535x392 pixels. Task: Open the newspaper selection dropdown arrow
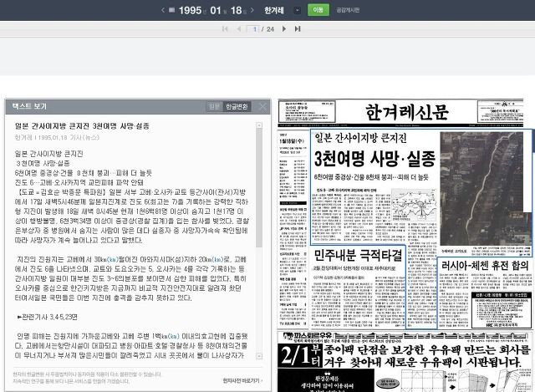[x=298, y=10]
